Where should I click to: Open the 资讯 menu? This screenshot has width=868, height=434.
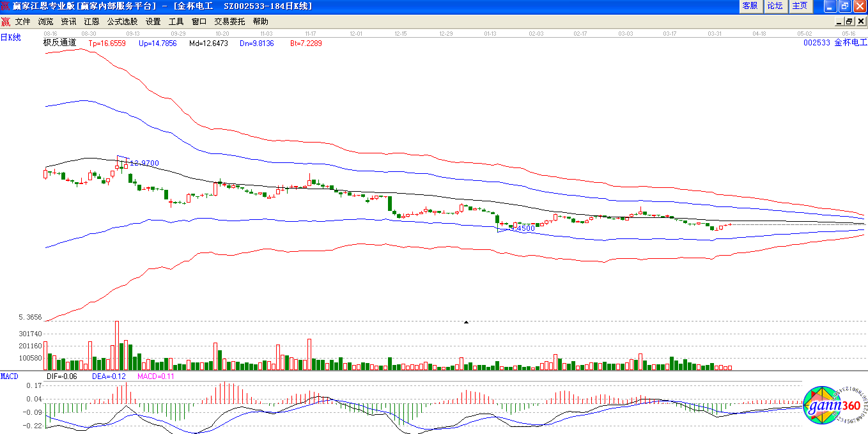point(69,21)
